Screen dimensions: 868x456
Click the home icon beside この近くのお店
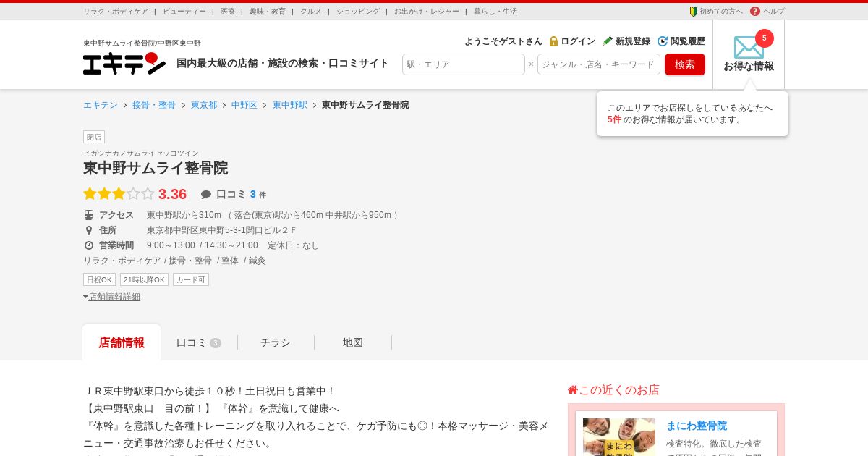coord(573,389)
